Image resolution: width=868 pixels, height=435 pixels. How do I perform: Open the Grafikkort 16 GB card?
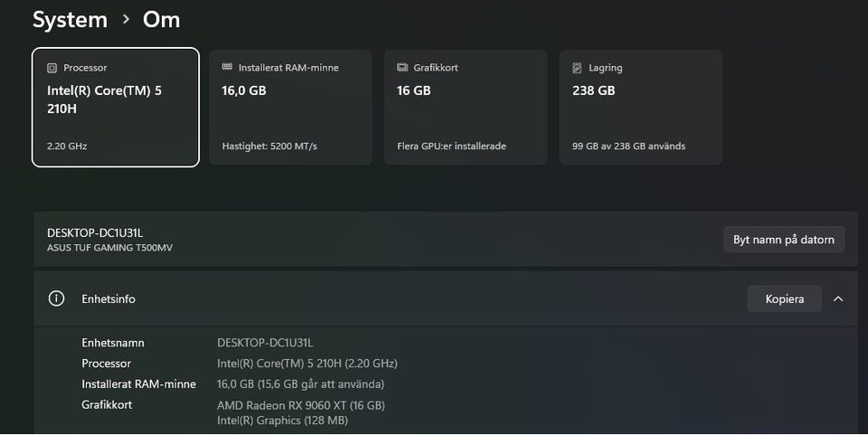coord(466,108)
